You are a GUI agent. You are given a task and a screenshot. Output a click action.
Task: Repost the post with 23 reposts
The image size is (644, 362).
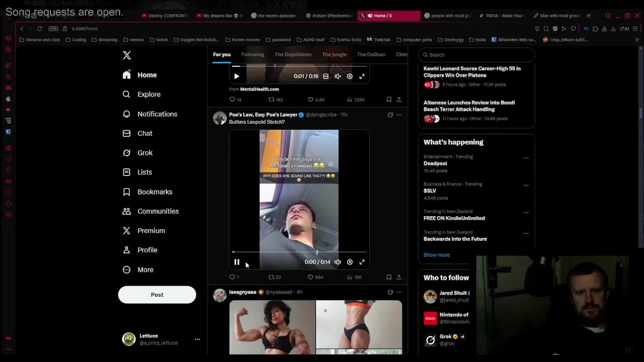coord(274,277)
